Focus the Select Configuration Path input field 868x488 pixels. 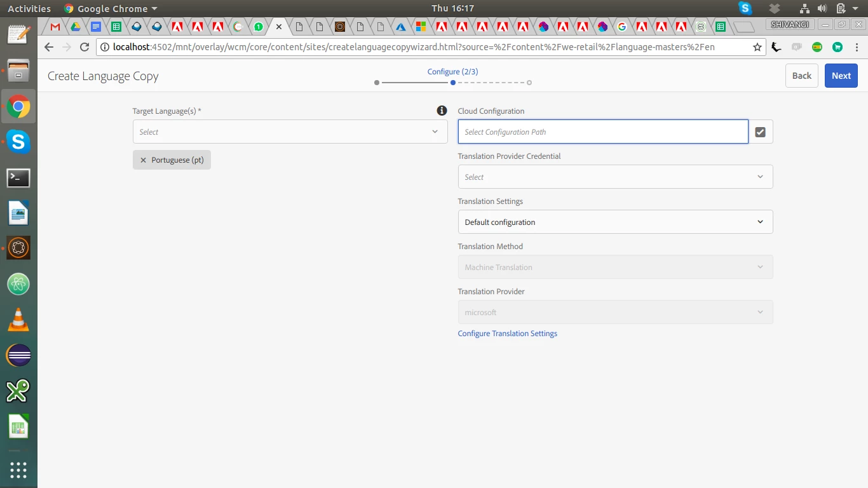pos(603,132)
